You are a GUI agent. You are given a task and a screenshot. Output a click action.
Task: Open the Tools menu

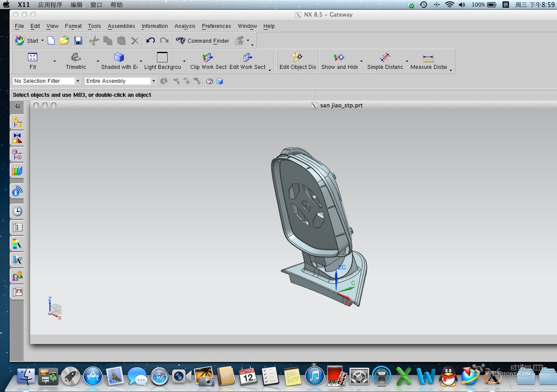94,26
